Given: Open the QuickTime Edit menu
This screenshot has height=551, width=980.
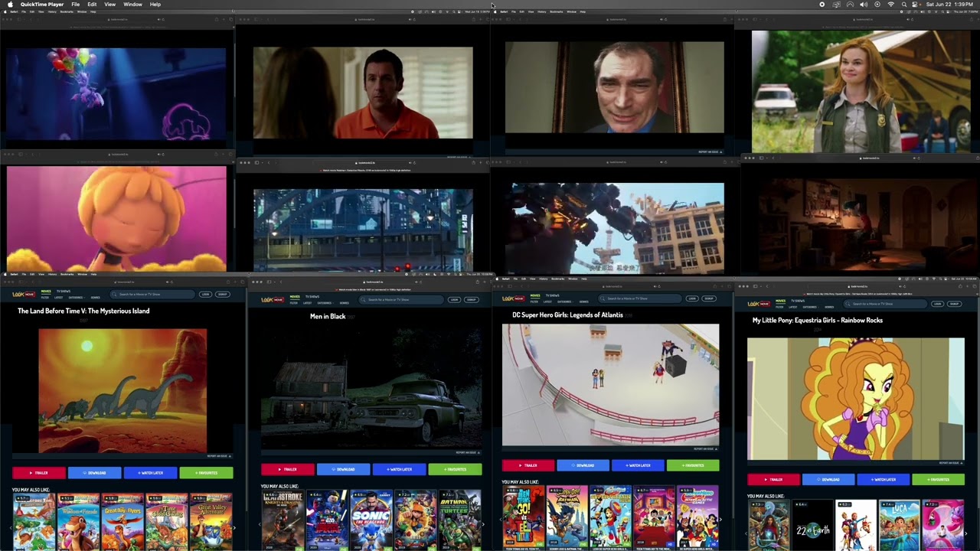Looking at the screenshot, I should [x=92, y=5].
